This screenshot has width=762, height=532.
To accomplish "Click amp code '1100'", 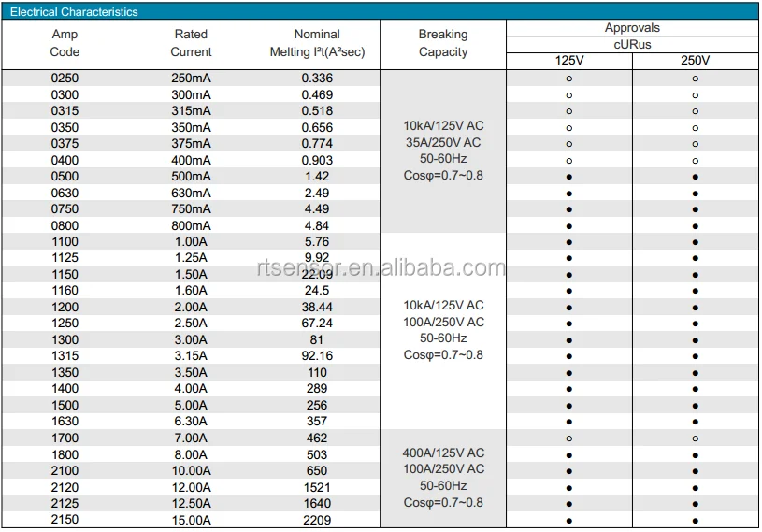I will point(65,242).
